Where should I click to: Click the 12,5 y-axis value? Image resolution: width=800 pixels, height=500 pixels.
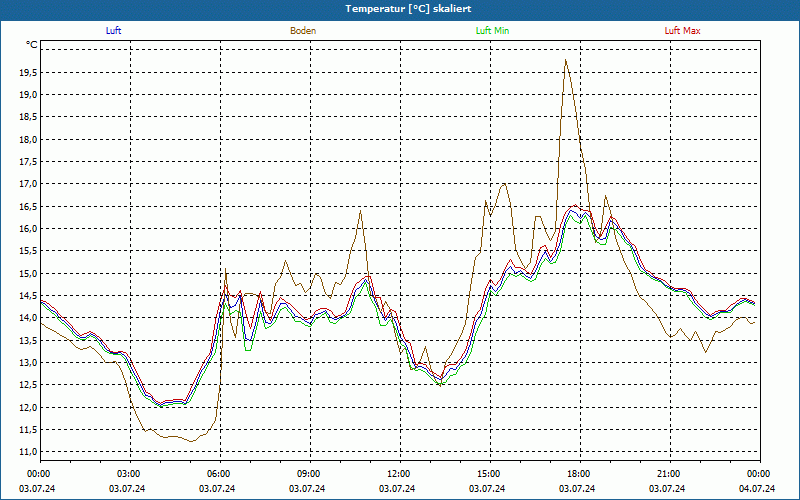tap(28, 385)
